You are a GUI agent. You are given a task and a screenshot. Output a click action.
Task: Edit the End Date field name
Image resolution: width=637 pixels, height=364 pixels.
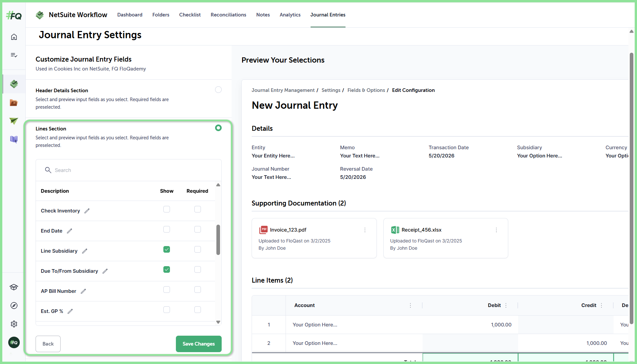pyautogui.click(x=69, y=231)
